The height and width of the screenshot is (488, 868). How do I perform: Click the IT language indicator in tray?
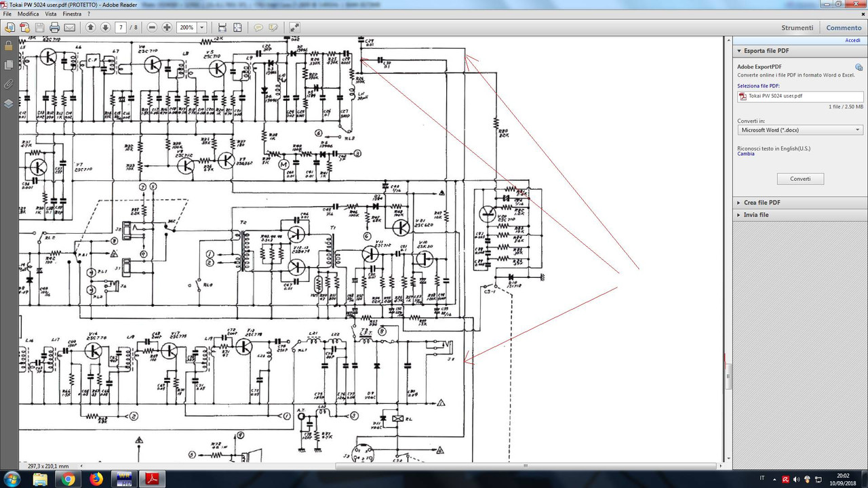pos(762,479)
